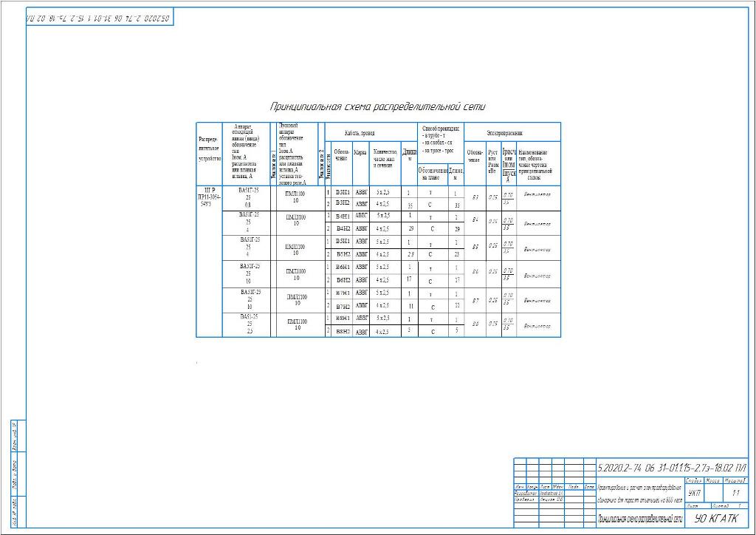Click cable designation В5Н2
This screenshot has height=535, width=756.
pyautogui.click(x=343, y=254)
